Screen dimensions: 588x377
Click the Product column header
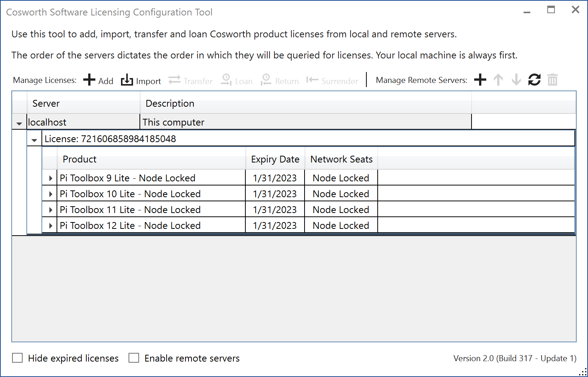151,159
